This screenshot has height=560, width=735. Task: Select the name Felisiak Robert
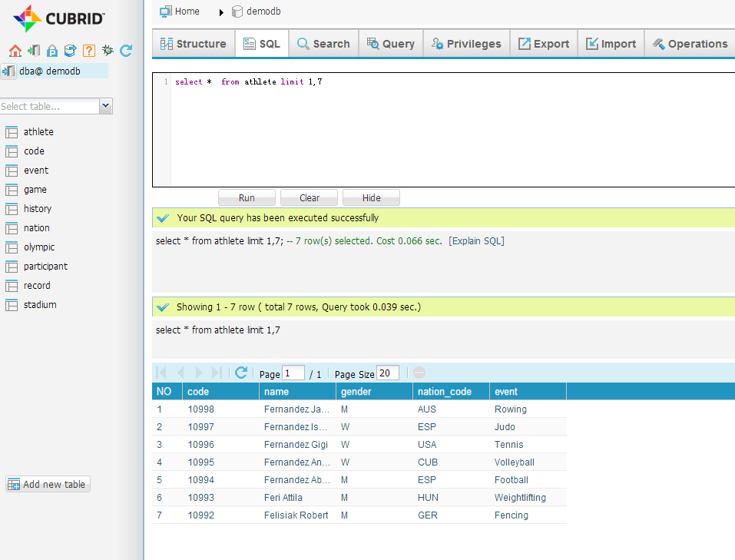click(x=296, y=515)
